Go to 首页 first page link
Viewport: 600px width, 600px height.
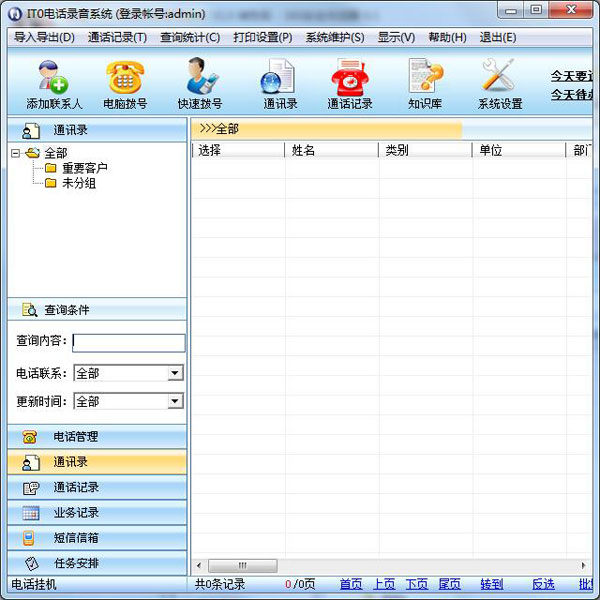351,584
